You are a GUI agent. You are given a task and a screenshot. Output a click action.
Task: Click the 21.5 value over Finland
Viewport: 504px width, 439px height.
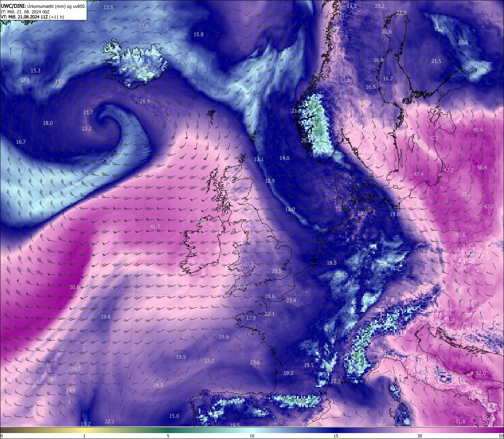pos(436,61)
